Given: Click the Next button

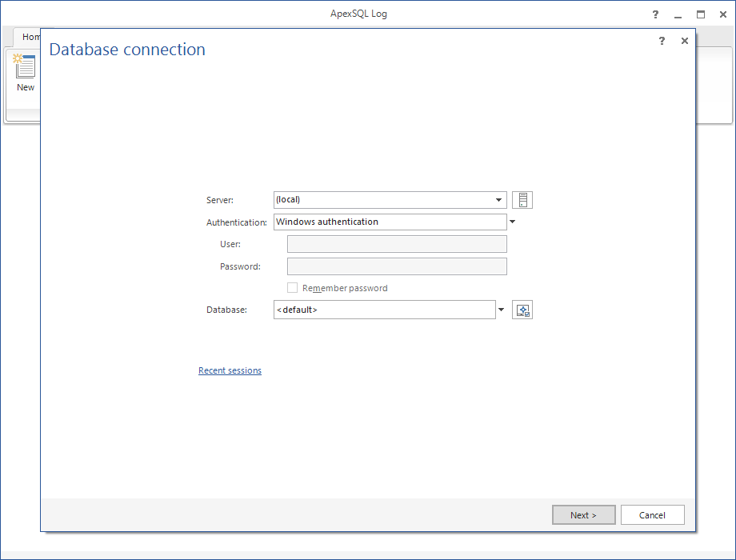Looking at the screenshot, I should click(x=583, y=515).
